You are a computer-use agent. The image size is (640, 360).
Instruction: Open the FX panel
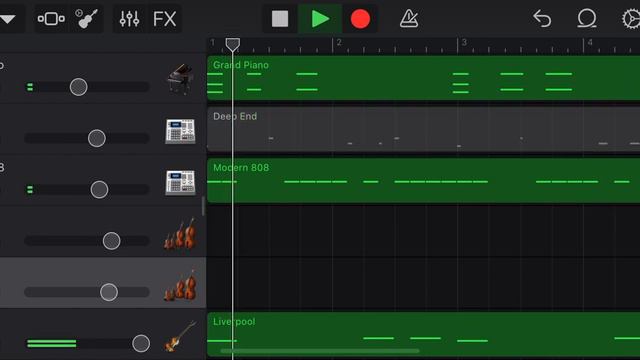pos(164,19)
